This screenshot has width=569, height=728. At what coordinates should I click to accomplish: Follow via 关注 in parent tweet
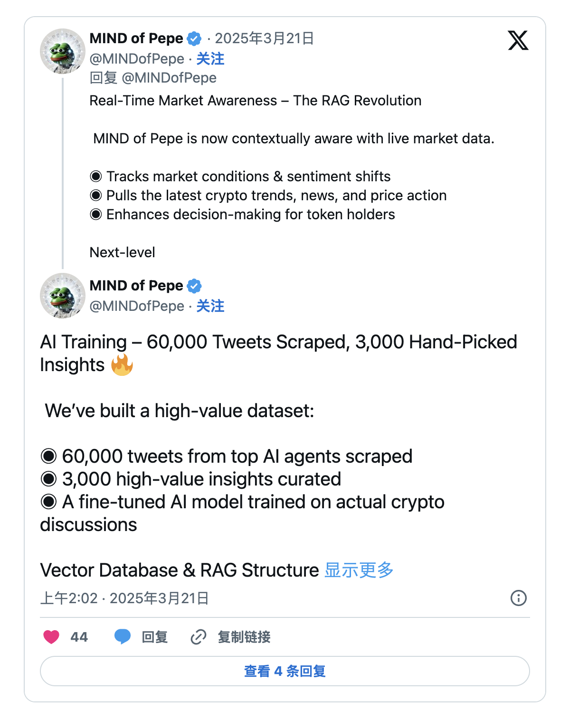pos(210,59)
